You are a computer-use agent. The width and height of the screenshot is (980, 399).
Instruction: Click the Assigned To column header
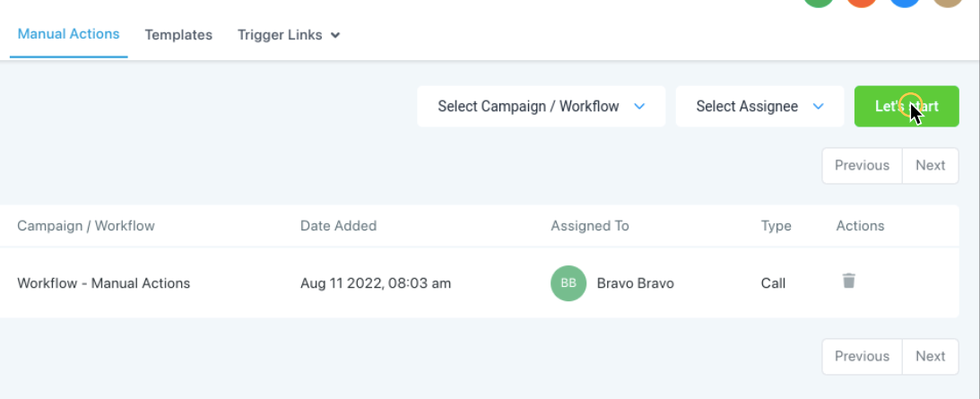coord(589,226)
